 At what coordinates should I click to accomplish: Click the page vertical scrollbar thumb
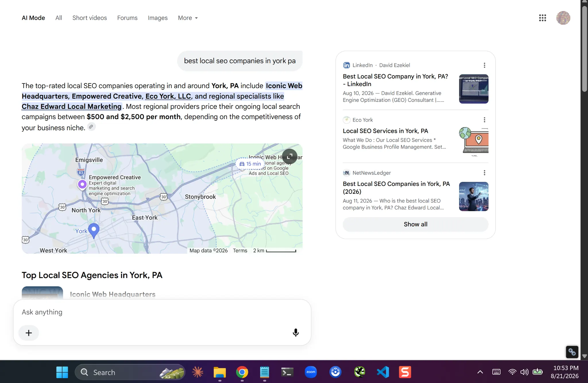[584, 49]
